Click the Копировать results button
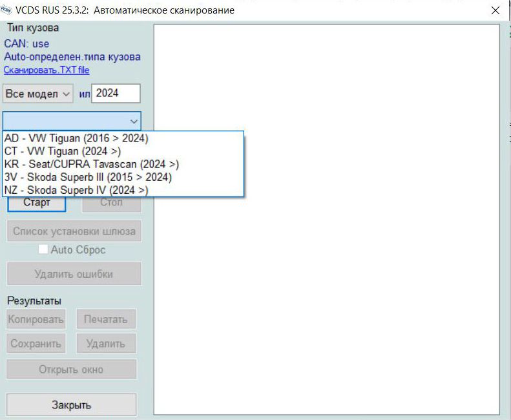The image size is (511, 420). pos(36,319)
